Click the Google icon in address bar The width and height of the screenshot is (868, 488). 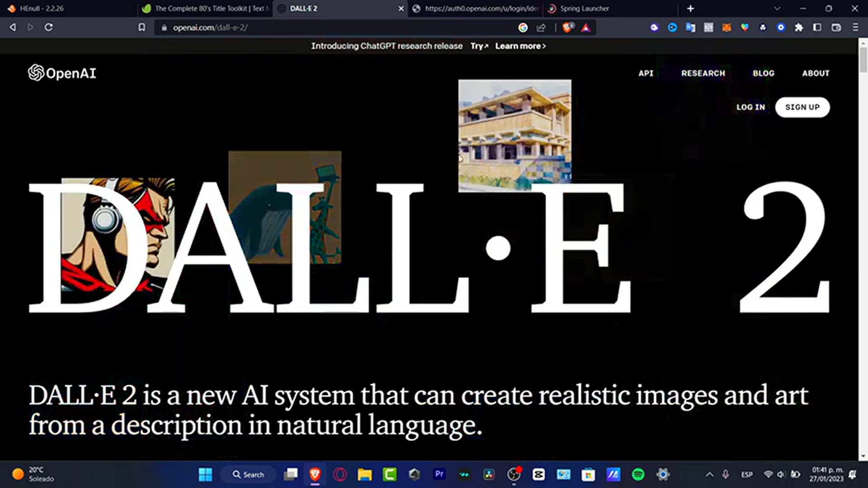523,28
